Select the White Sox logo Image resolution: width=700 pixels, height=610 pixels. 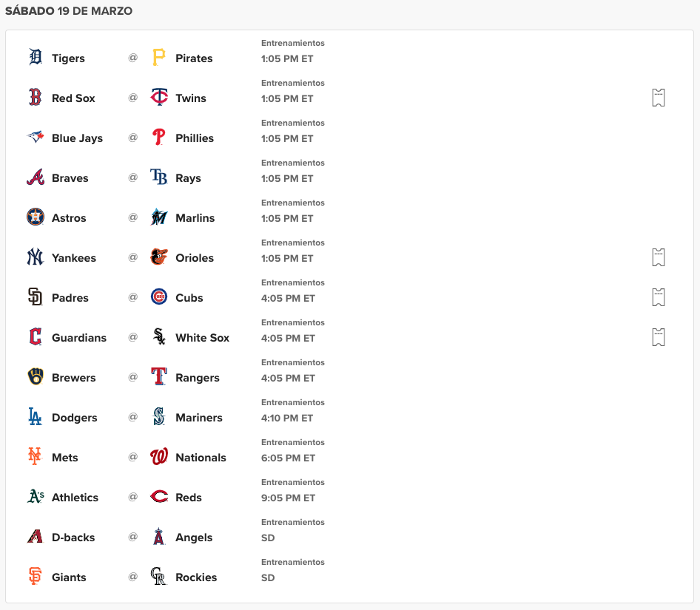point(158,337)
